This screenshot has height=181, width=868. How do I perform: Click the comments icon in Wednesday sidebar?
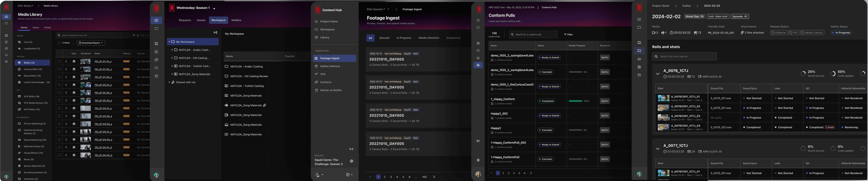coord(156,52)
